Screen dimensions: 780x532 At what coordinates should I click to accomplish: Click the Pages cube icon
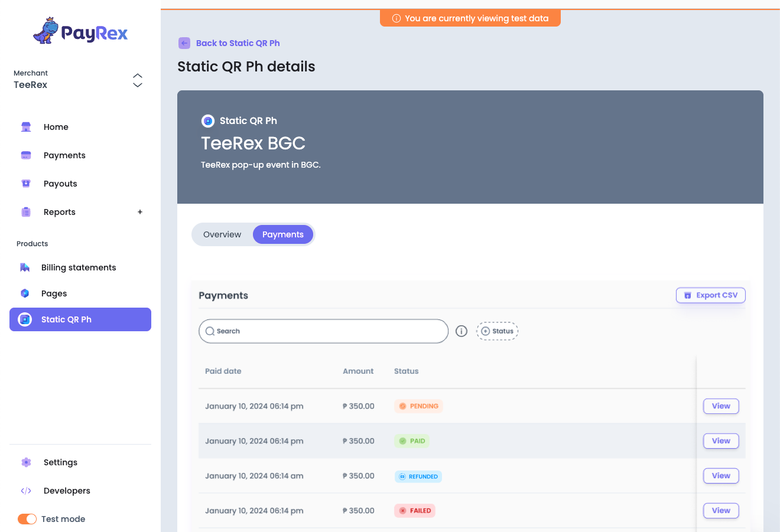coord(25,293)
